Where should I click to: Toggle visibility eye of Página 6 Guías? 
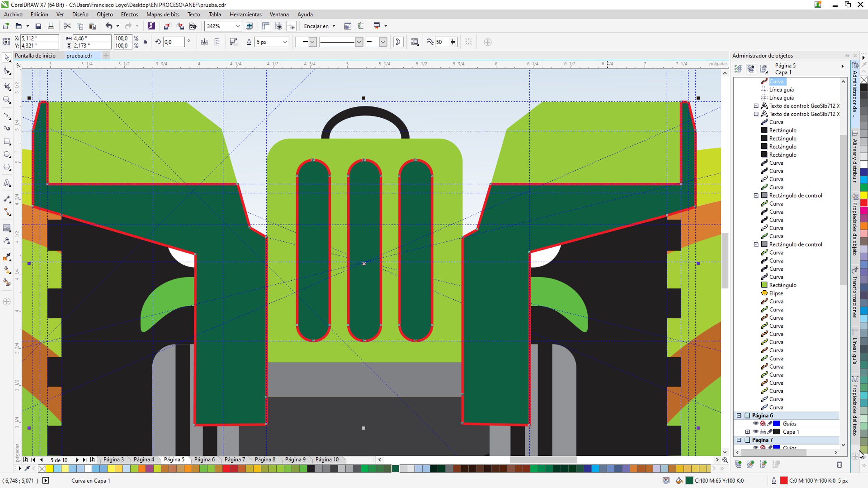pyautogui.click(x=756, y=424)
